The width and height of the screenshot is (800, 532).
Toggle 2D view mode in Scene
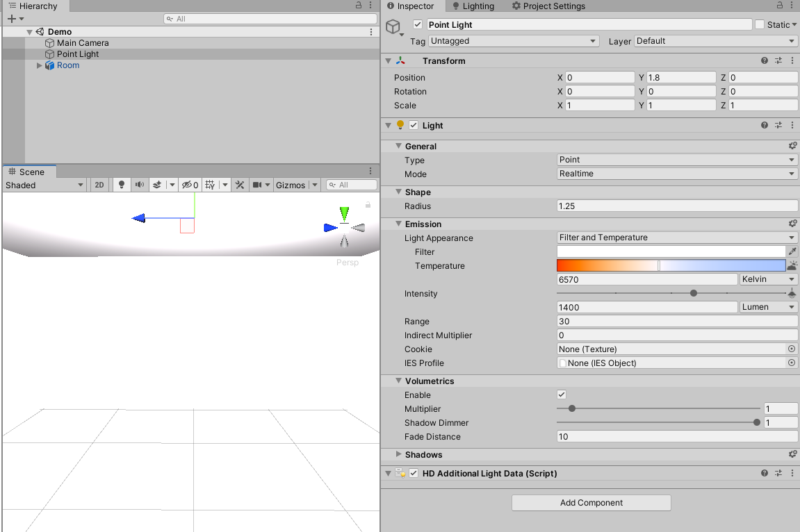click(99, 185)
